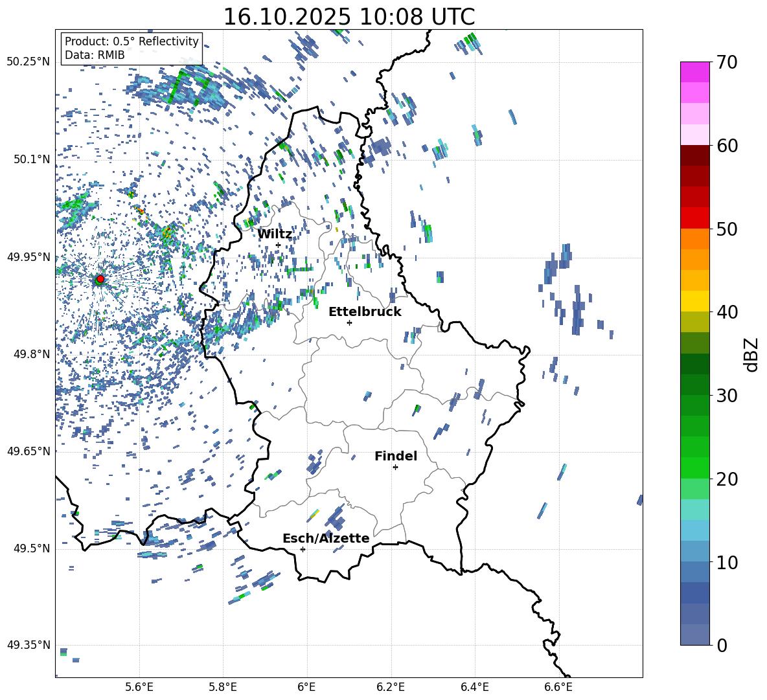The width and height of the screenshot is (767, 700).
Task: Click the colorbar tick label 20
Action: point(727,479)
